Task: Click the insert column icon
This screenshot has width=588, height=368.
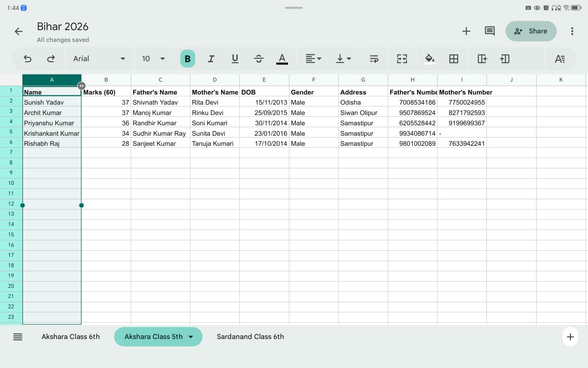Action: click(482, 58)
